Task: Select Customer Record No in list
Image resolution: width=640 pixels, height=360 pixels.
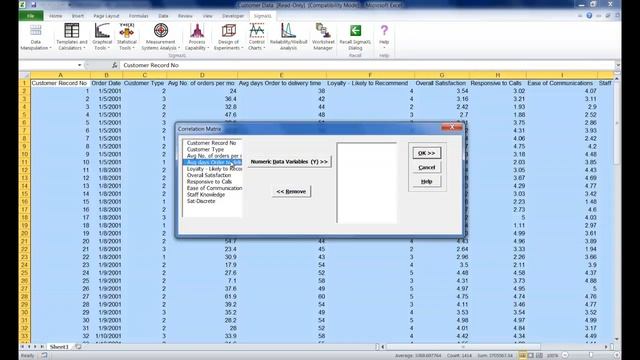Action: (x=212, y=143)
